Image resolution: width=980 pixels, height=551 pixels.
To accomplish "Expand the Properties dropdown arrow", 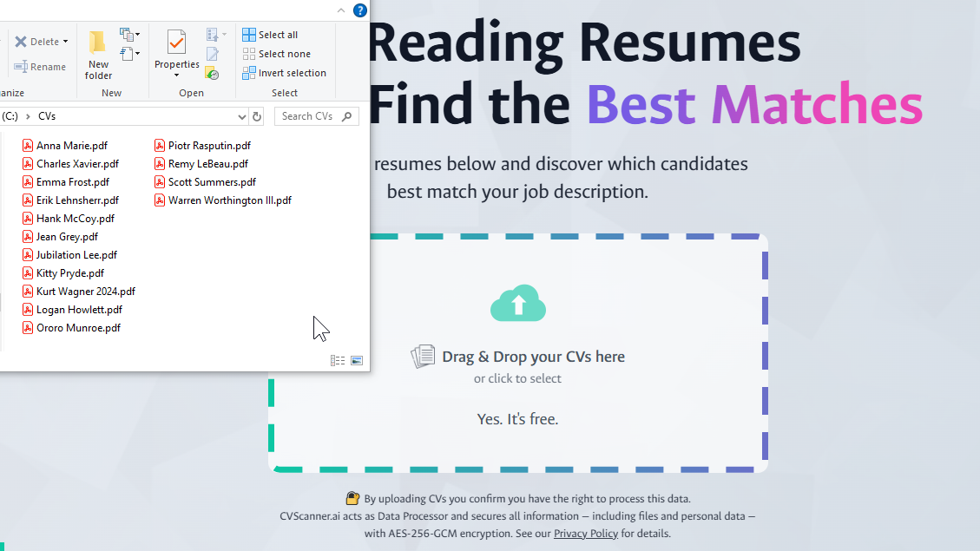I will (177, 75).
